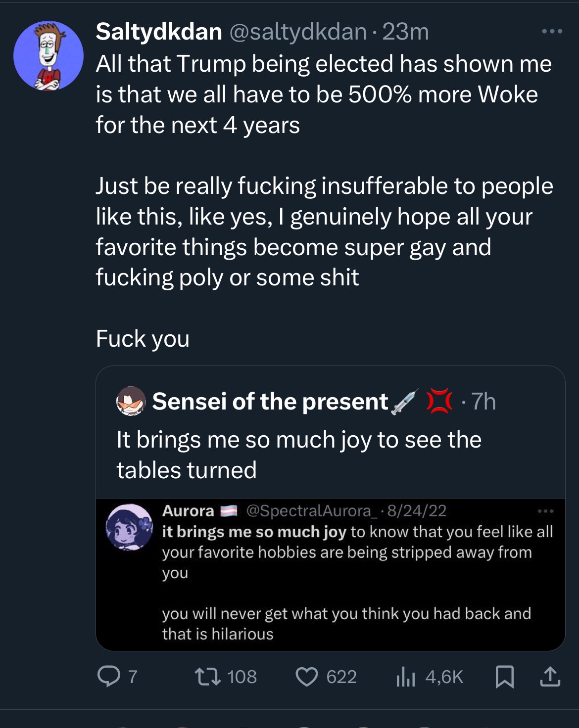
Task: Click the Sensei of the present name
Action: (x=270, y=401)
